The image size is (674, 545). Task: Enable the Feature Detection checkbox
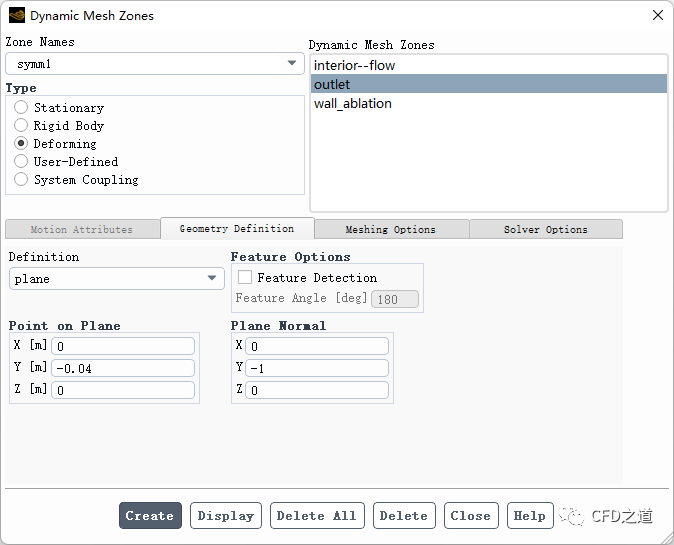tap(245, 278)
